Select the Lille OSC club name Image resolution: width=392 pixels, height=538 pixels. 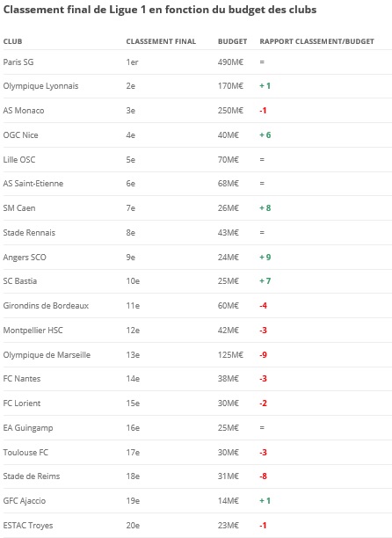click(x=19, y=159)
